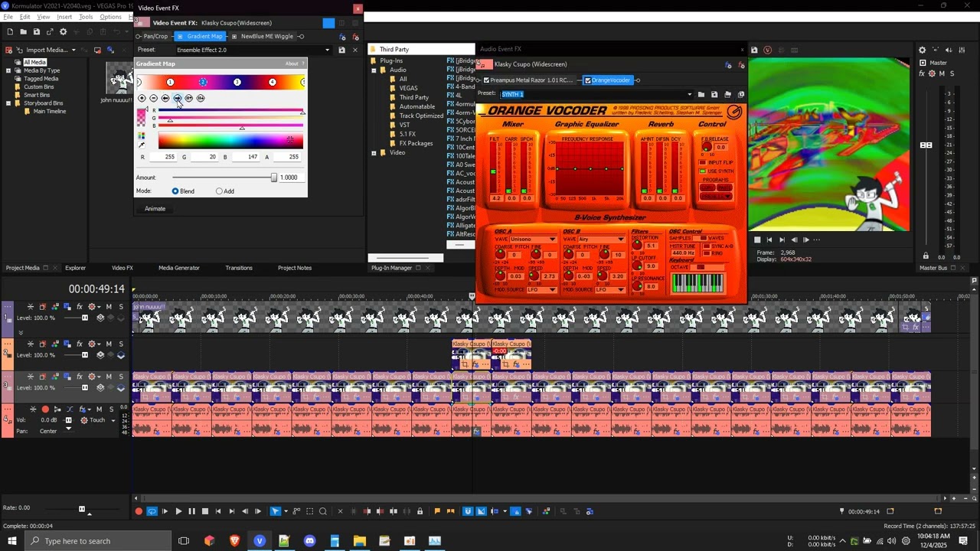Toggle Lock Envelopes padlock icon
This screenshot has width=980, height=551.
pyautogui.click(x=420, y=511)
